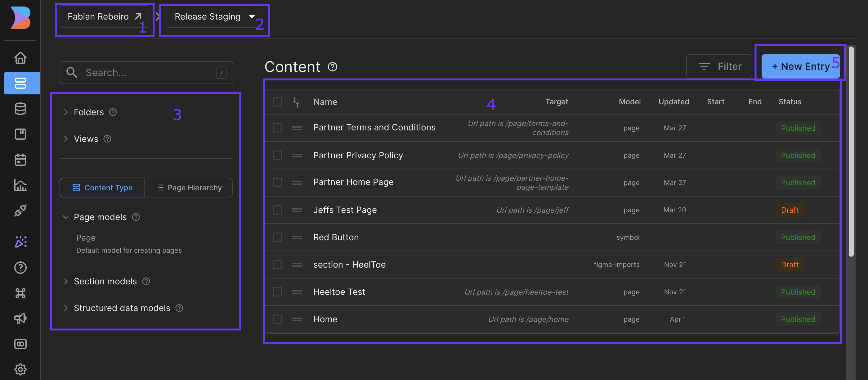The width and height of the screenshot is (868, 380).
Task: Check the Red Button row checkbox
Action: point(277,237)
